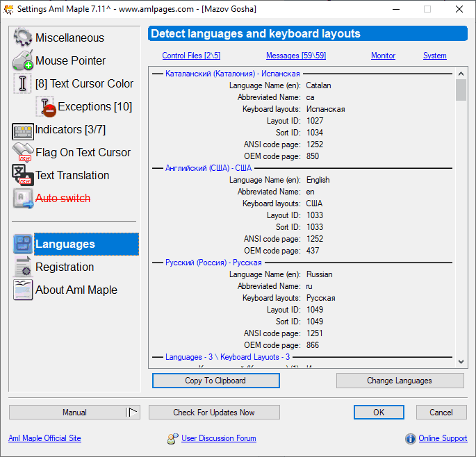The height and width of the screenshot is (457, 476).
Task: Click the flag arrow beside the Manual button
Action: pyautogui.click(x=133, y=412)
